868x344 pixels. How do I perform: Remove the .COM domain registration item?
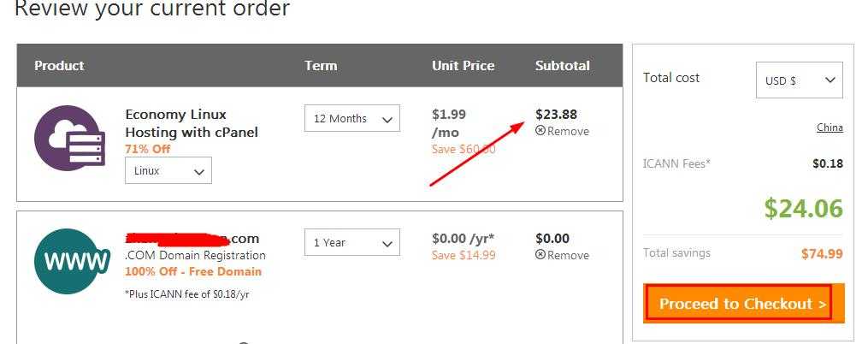pyautogui.click(x=562, y=255)
